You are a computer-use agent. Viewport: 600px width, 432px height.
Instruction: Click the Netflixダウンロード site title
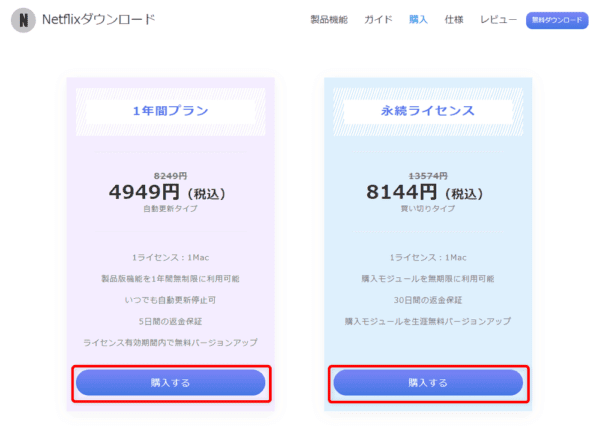[98, 20]
